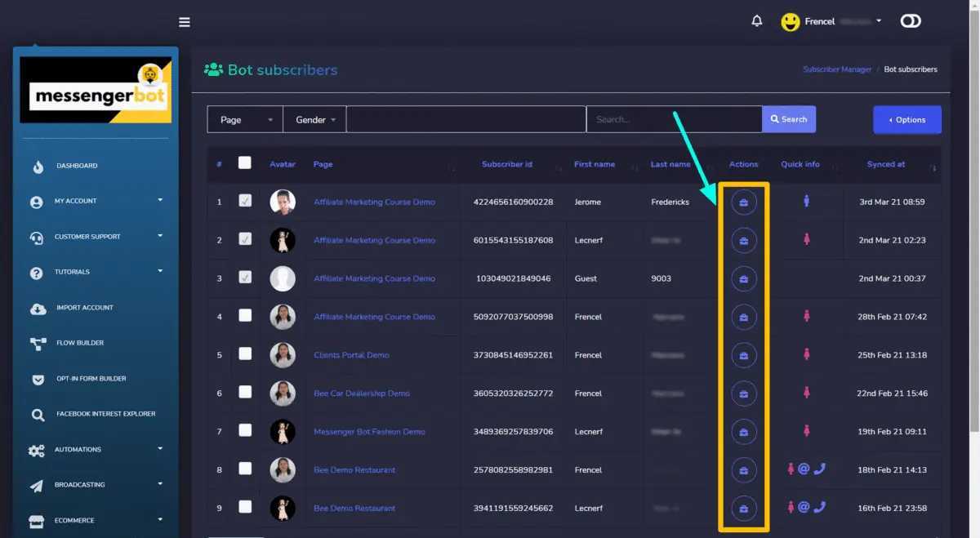Expand the Tutorials sidebar menu
The width and height of the screenshot is (980, 538).
pyautogui.click(x=96, y=272)
